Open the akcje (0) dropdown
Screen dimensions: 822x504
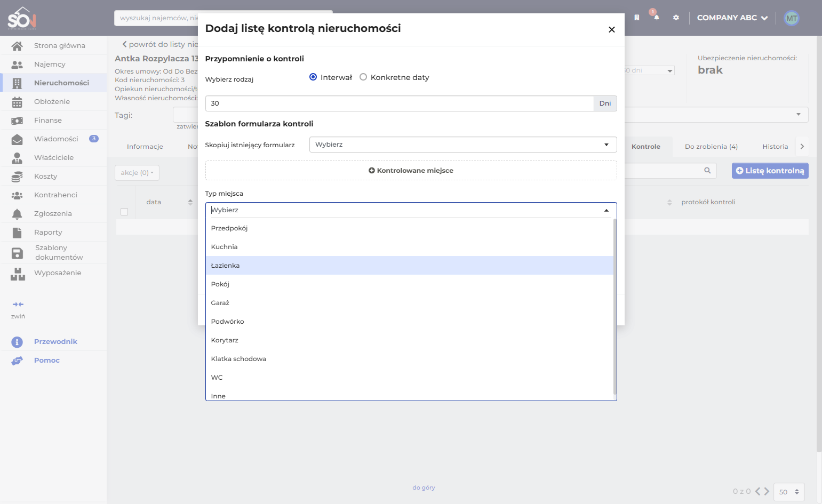[137, 173]
